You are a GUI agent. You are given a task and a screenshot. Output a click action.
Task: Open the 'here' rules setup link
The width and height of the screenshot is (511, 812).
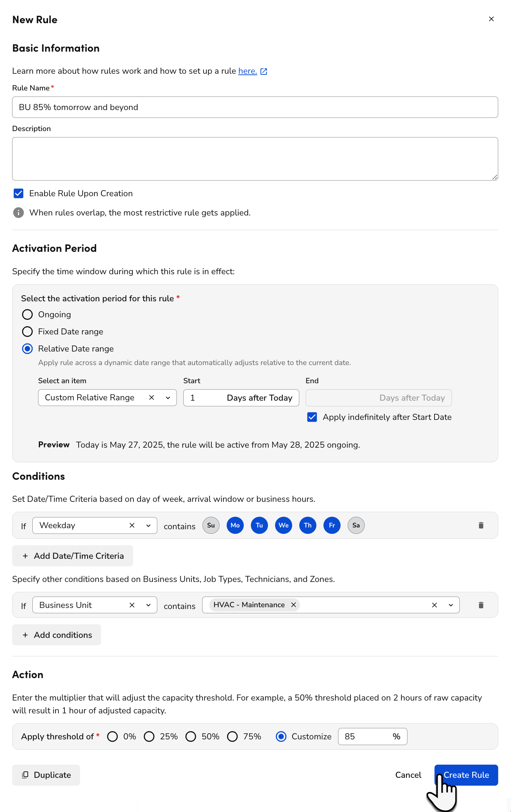click(247, 71)
